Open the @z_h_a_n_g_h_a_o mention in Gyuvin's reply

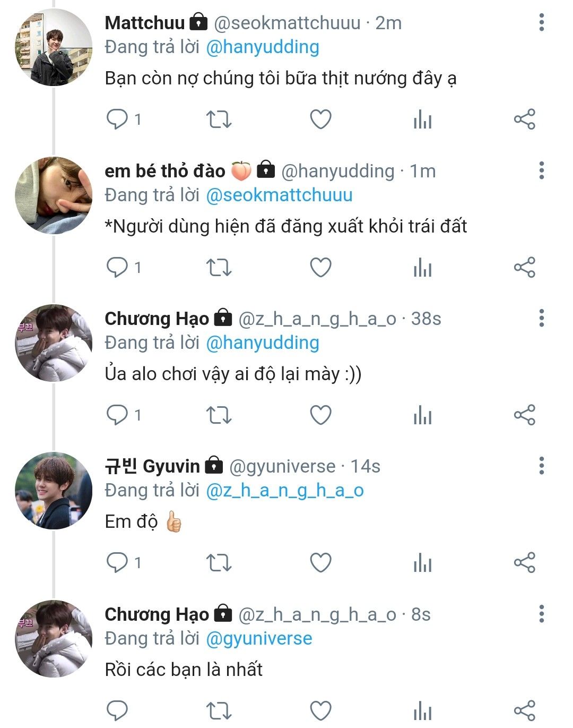click(285, 491)
